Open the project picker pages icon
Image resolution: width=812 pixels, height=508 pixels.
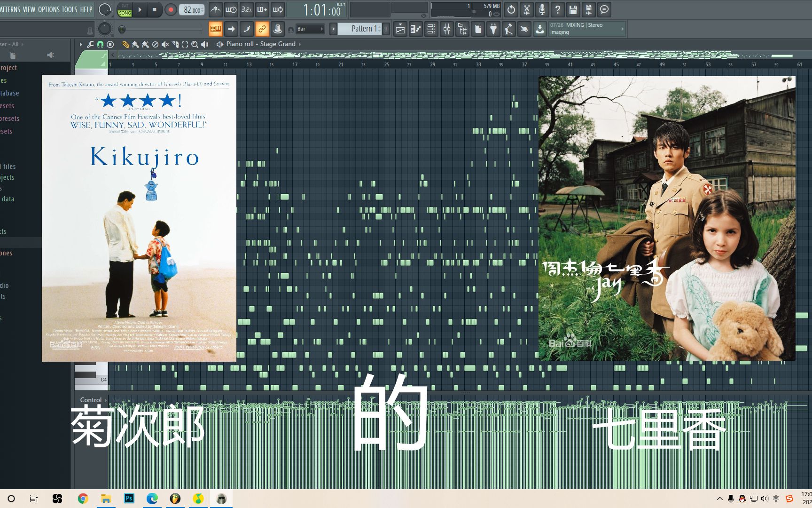click(x=478, y=29)
